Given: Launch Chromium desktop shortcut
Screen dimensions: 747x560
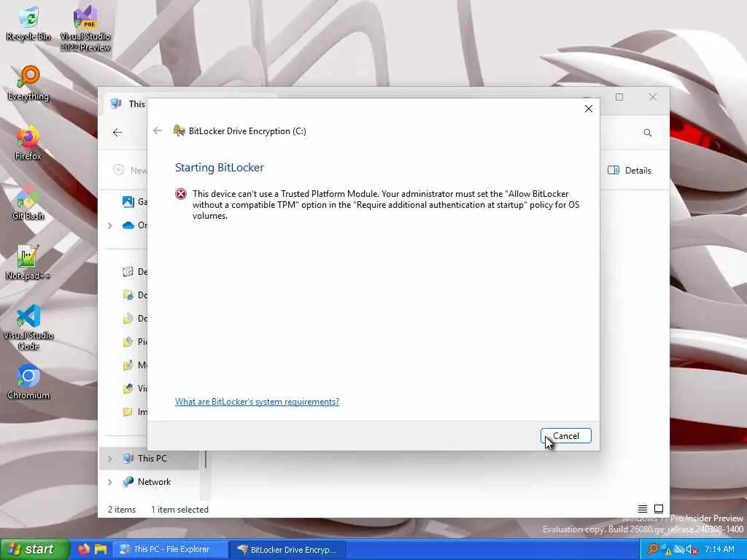Looking at the screenshot, I should click(x=28, y=382).
